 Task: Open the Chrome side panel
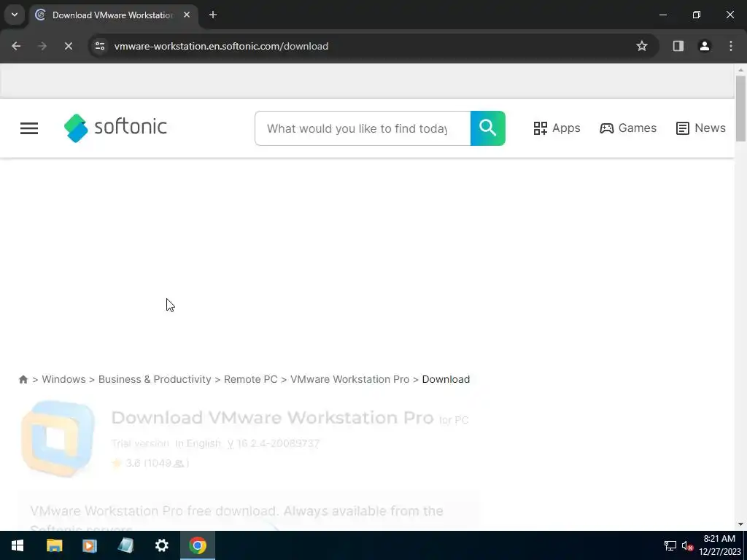678,46
